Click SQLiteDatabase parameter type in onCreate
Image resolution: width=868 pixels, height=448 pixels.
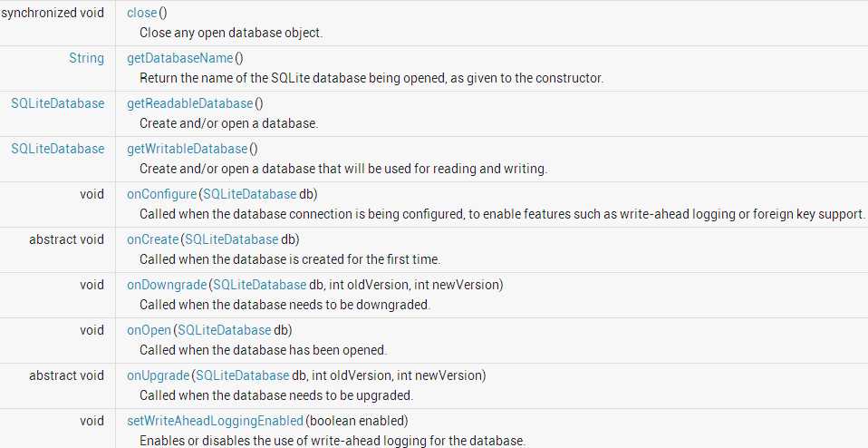click(231, 239)
